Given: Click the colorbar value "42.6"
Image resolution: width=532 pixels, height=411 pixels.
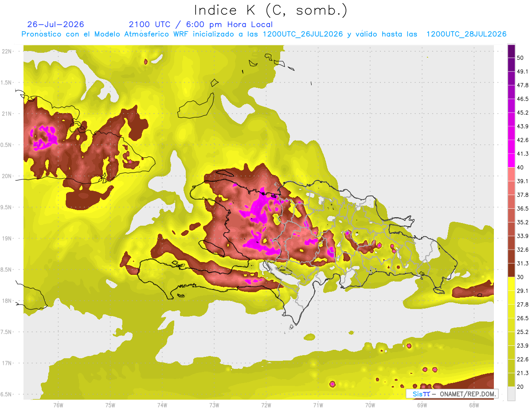Looking at the screenshot, I should point(523,140).
